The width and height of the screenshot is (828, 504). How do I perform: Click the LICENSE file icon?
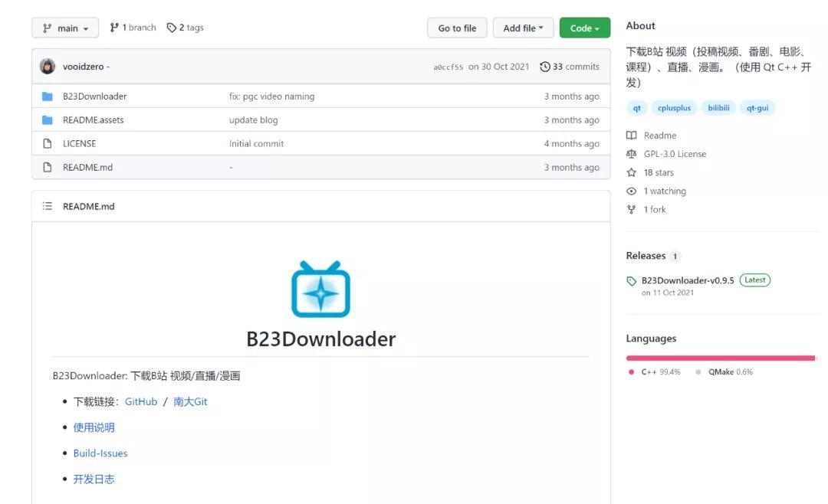[48, 143]
